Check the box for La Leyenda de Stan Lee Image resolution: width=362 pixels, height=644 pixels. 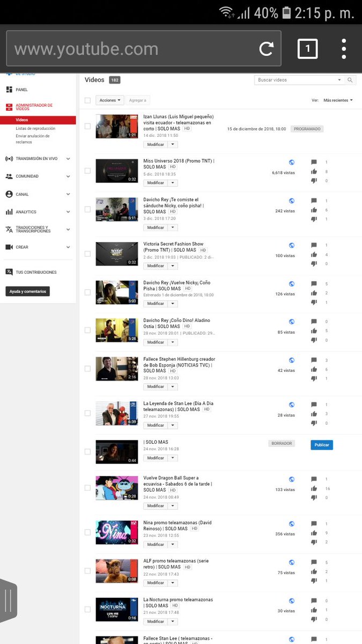[87, 413]
